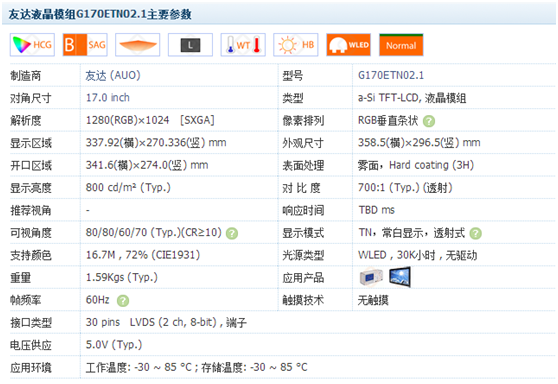
Task: Click the 显示亮度 row label
Action: click(31, 188)
